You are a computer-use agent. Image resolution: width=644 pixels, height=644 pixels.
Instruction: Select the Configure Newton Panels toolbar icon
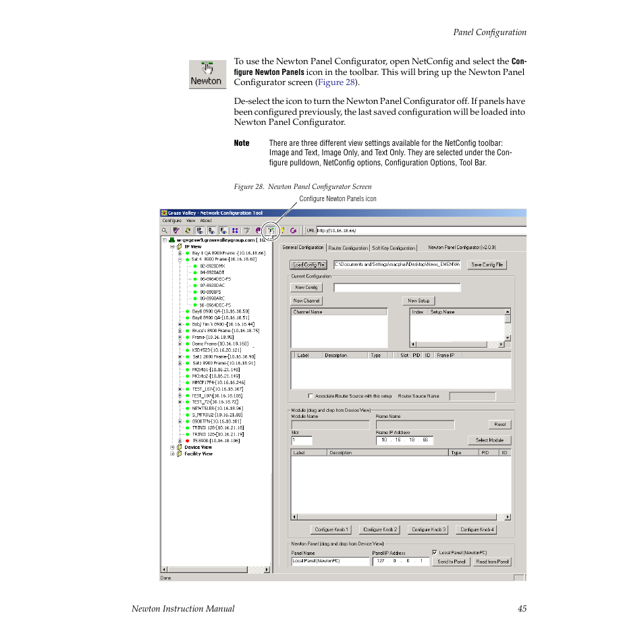click(271, 230)
